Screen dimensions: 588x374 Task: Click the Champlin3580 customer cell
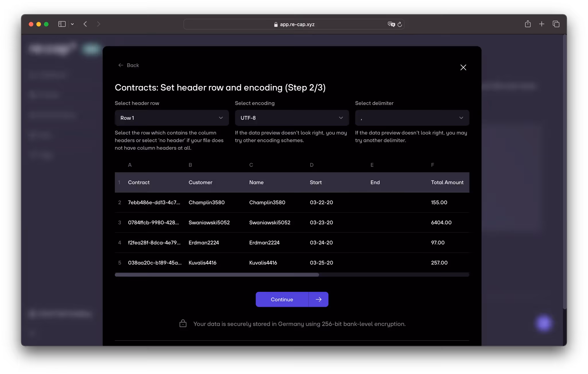point(206,203)
